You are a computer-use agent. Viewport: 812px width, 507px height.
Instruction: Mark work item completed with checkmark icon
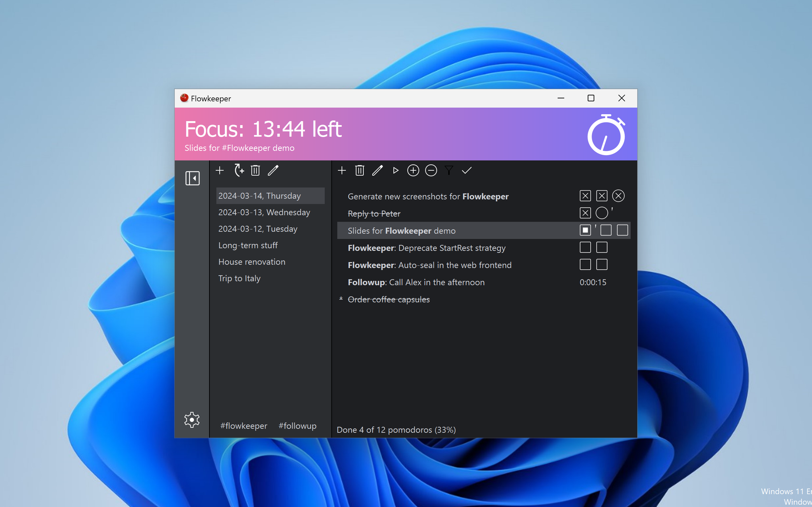467,170
